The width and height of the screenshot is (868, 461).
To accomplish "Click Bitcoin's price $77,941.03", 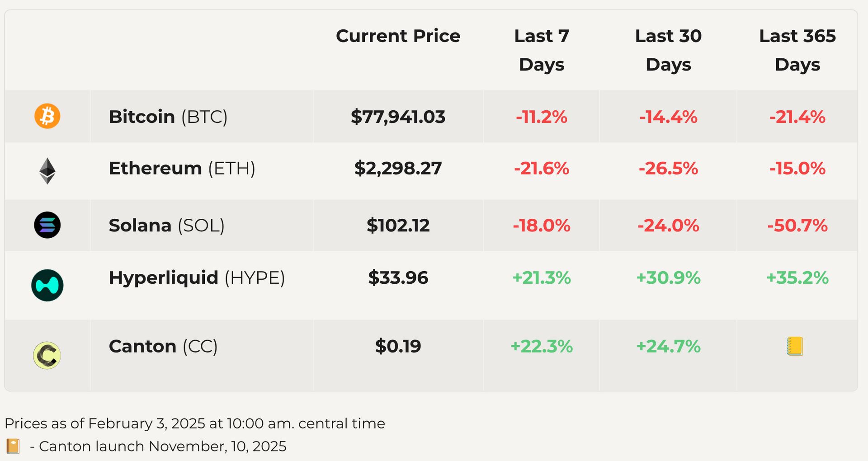I will [x=398, y=117].
